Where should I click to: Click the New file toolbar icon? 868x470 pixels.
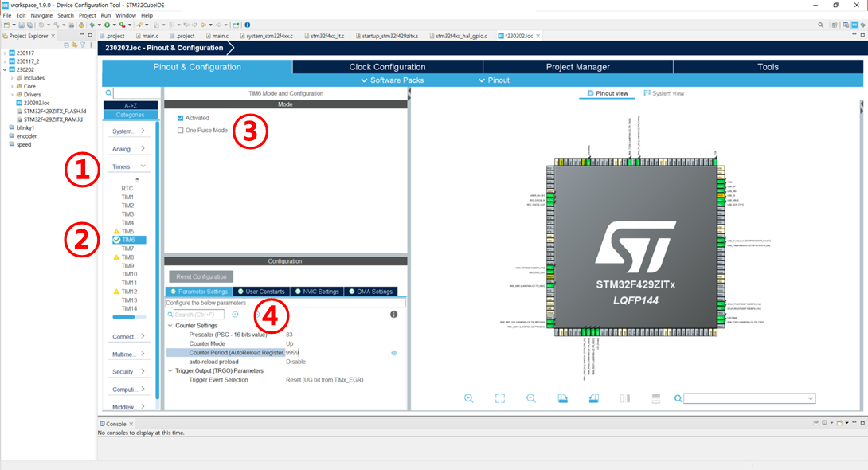(6, 25)
